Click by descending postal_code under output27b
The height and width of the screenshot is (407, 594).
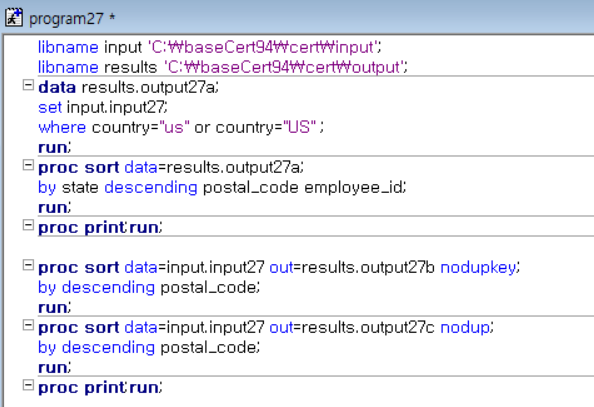click(149, 288)
